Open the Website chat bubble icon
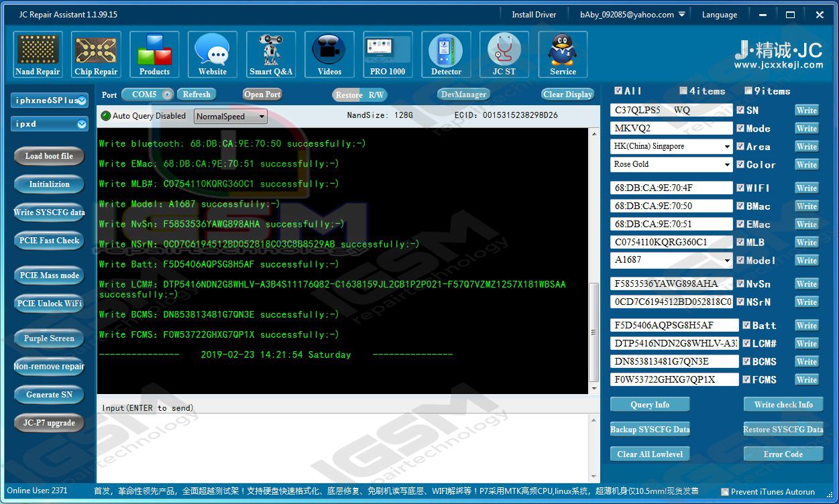The width and height of the screenshot is (839, 504). 213,54
